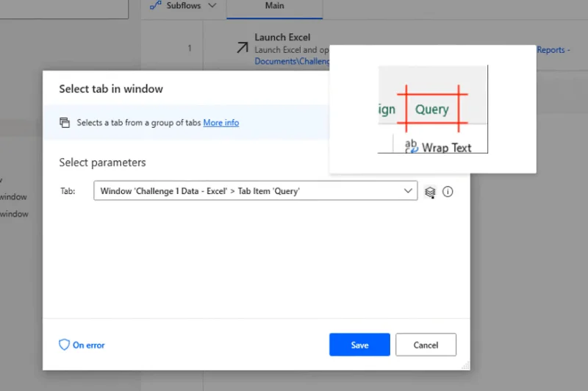Open the UI elements layers icon beside Tab

tap(430, 192)
